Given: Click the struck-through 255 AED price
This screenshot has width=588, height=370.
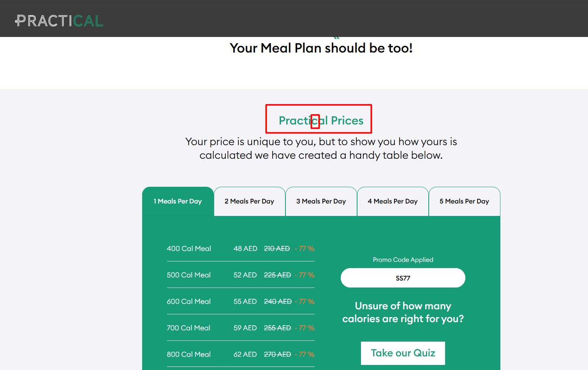Looking at the screenshot, I should coord(278,328).
